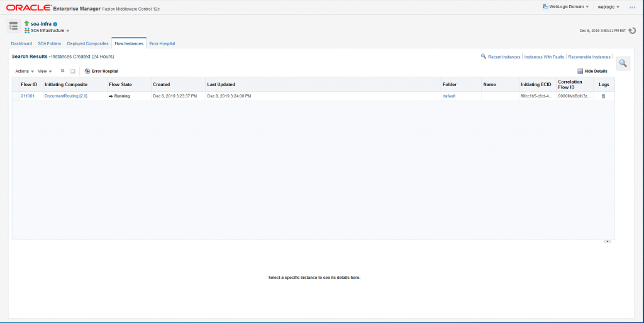Toggle the Hide Details button

592,71
